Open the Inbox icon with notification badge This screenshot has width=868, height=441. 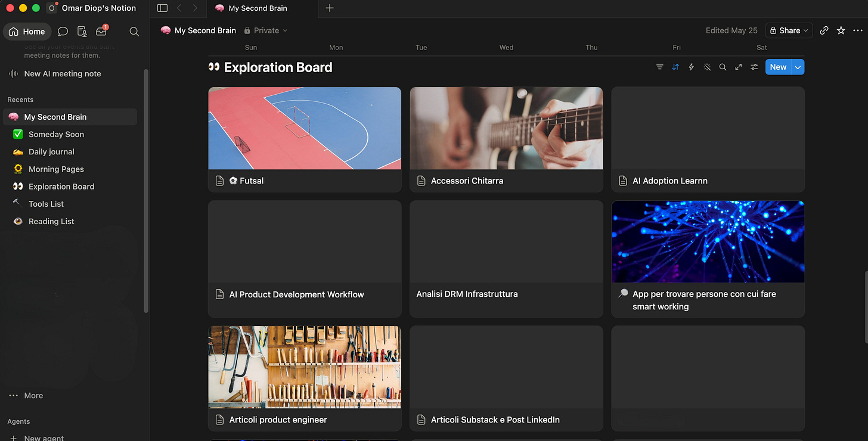101,32
